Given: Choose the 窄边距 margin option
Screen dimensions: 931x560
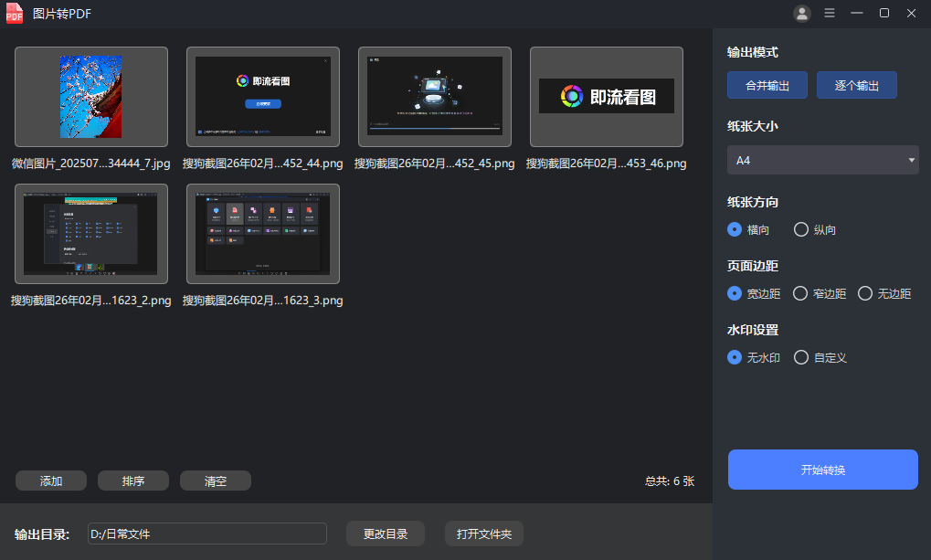Looking at the screenshot, I should click(x=799, y=293).
